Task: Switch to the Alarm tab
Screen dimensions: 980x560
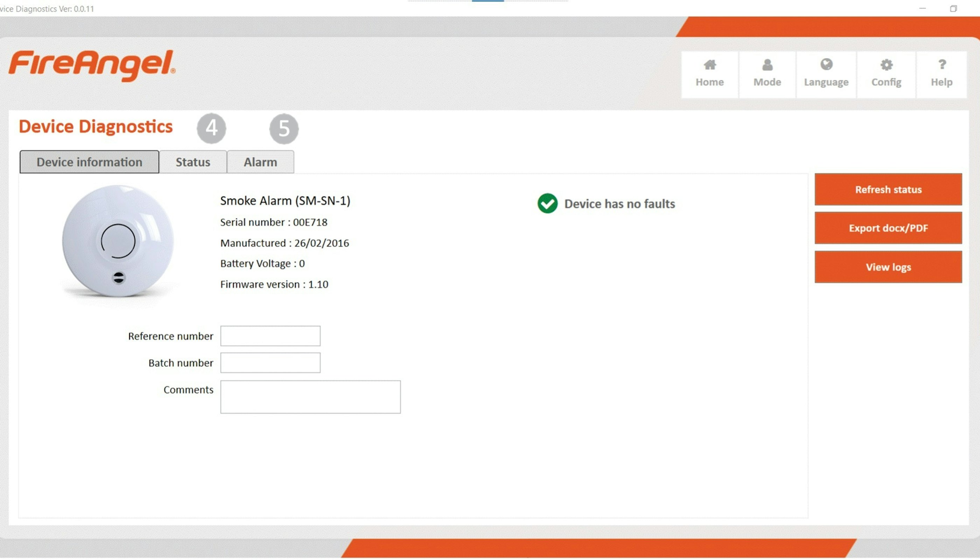Action: [260, 162]
